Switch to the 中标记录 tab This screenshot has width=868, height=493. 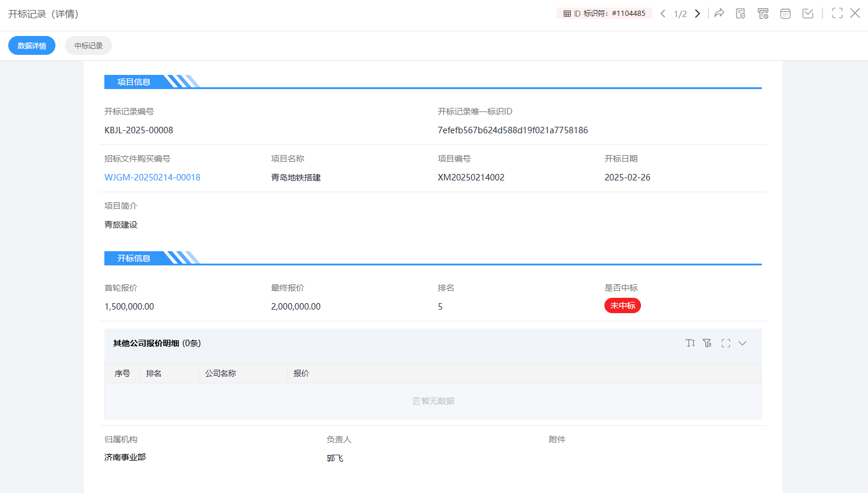(88, 46)
